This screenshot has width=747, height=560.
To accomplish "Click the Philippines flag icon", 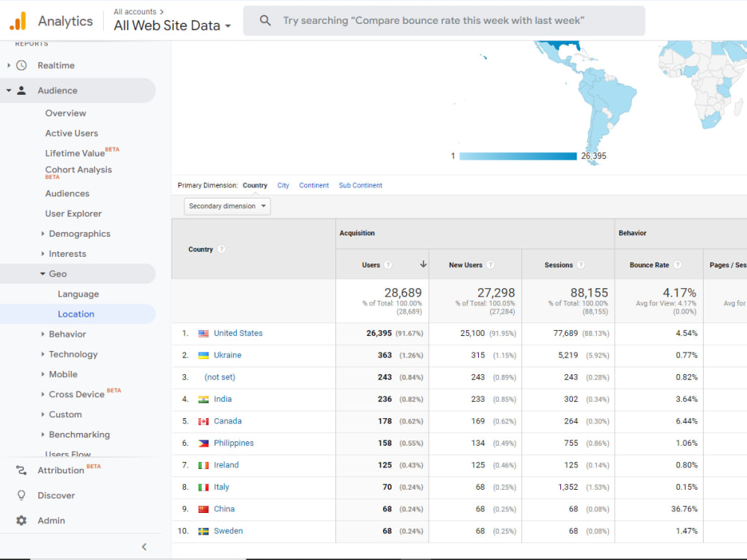I will [x=203, y=443].
